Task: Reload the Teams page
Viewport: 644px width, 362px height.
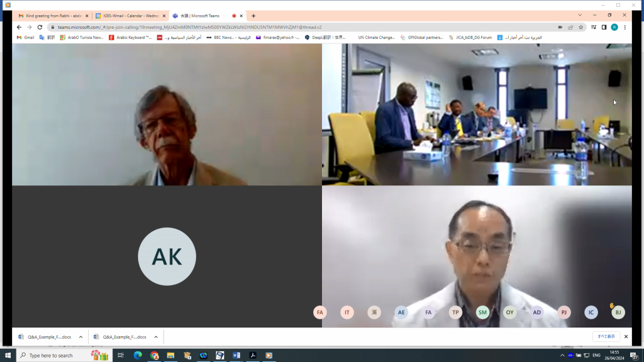Action: (40, 27)
